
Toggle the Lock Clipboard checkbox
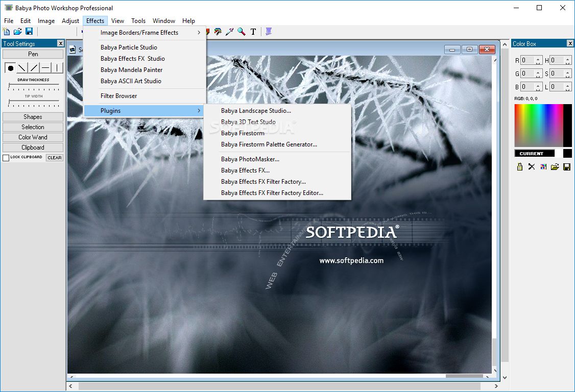pos(6,158)
